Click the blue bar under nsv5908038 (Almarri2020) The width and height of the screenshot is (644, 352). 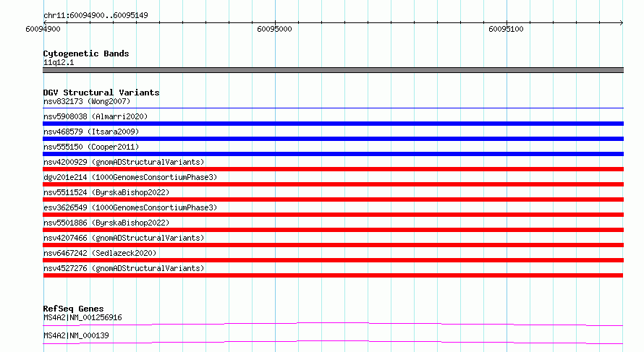click(333, 124)
